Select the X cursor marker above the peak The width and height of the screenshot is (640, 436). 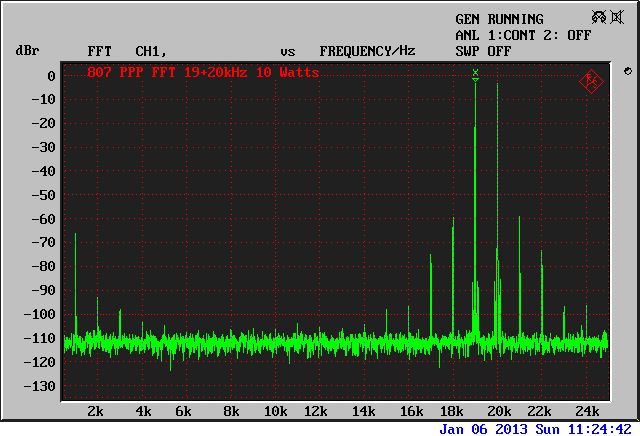(476, 73)
